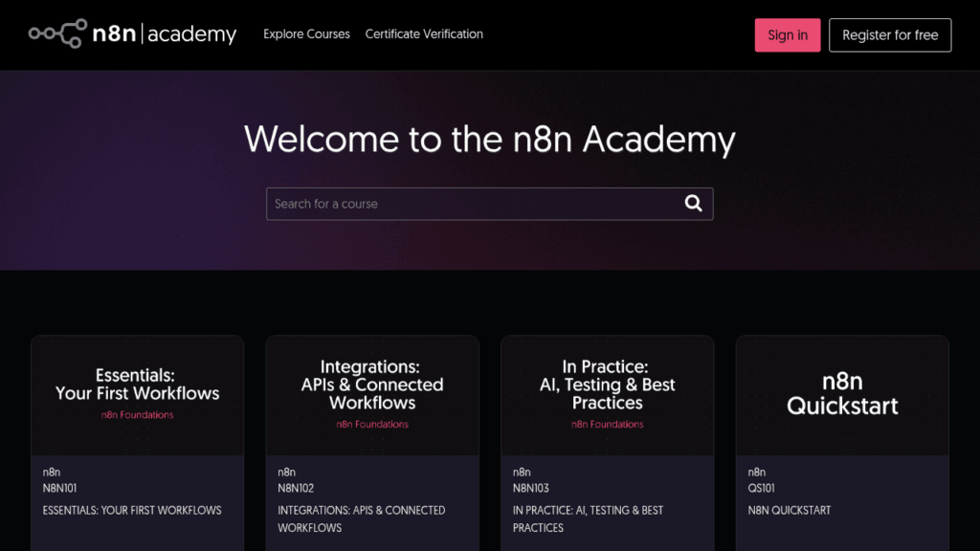This screenshot has width=980, height=551.
Task: Open Essentials: Your First Workflows card thumbnail
Action: (x=138, y=395)
